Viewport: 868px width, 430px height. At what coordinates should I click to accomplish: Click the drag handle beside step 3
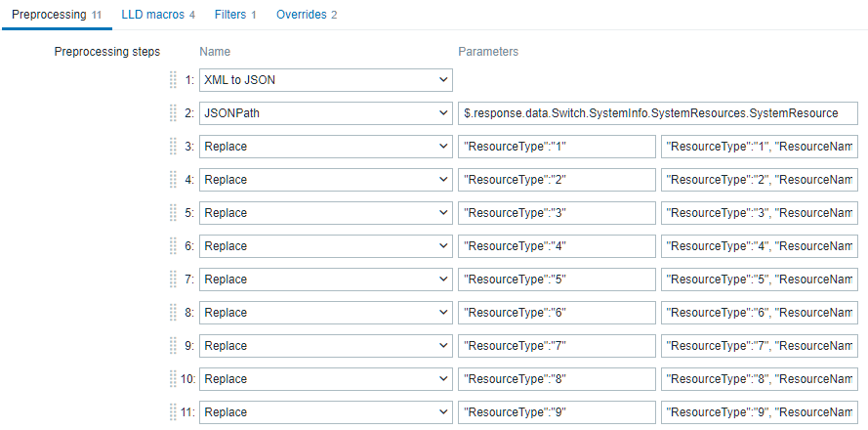click(x=174, y=147)
